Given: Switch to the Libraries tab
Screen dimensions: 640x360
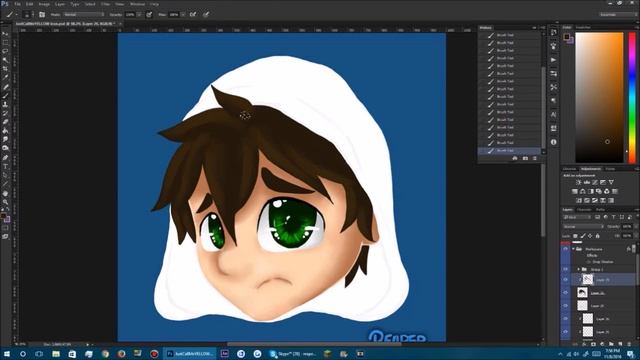Looking at the screenshot, I should (x=569, y=169).
